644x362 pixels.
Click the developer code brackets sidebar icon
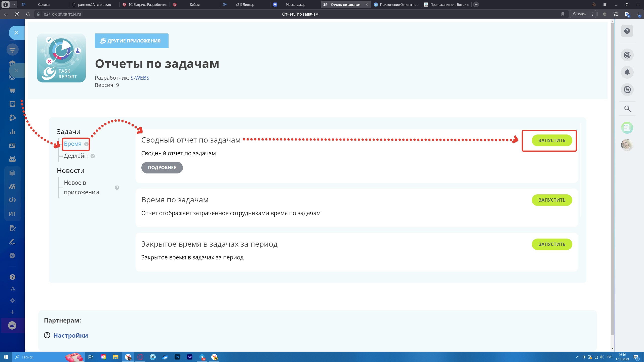click(x=12, y=200)
